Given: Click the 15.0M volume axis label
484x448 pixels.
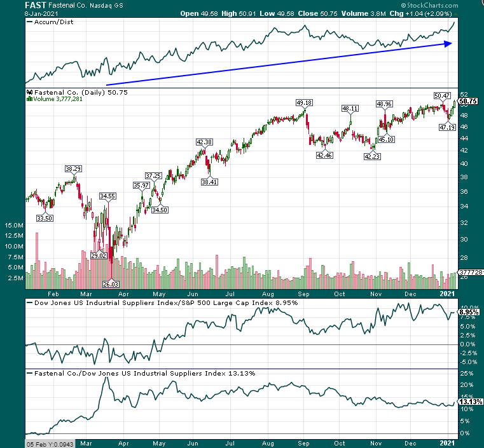Looking at the screenshot, I should click(14, 226).
